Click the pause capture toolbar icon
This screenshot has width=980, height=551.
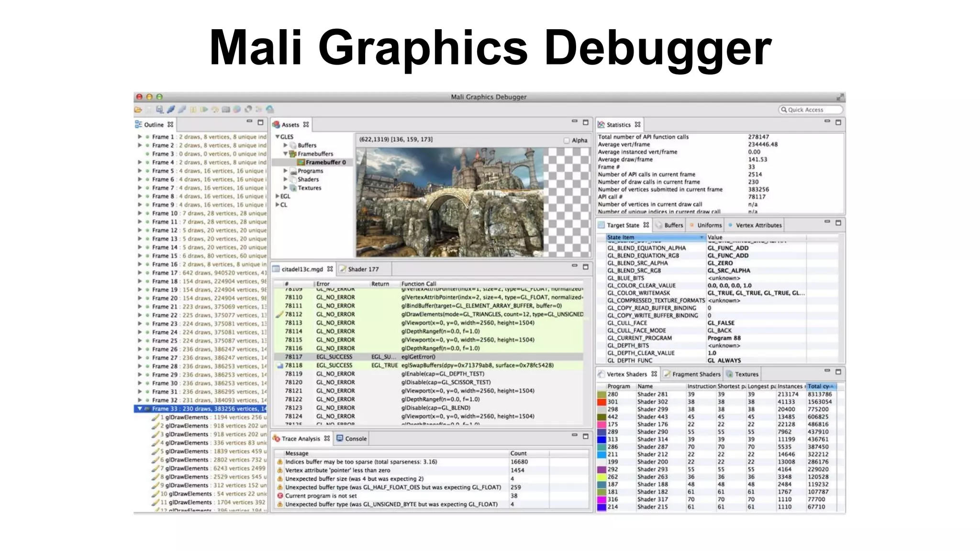(x=193, y=110)
